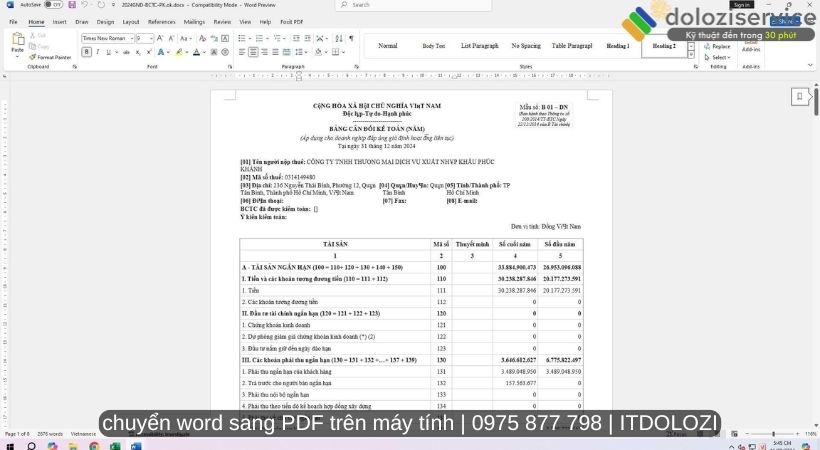
Task: Open the Shading color button
Action: [x=318, y=52]
